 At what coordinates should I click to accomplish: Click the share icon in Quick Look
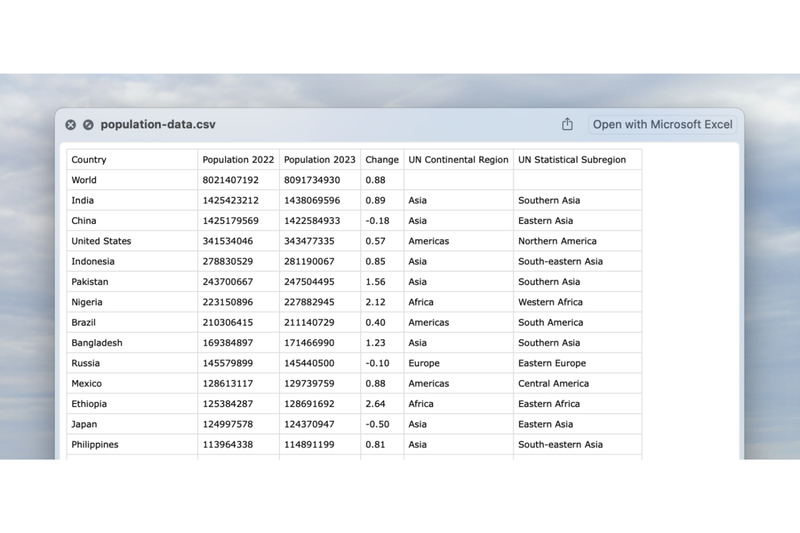click(567, 124)
